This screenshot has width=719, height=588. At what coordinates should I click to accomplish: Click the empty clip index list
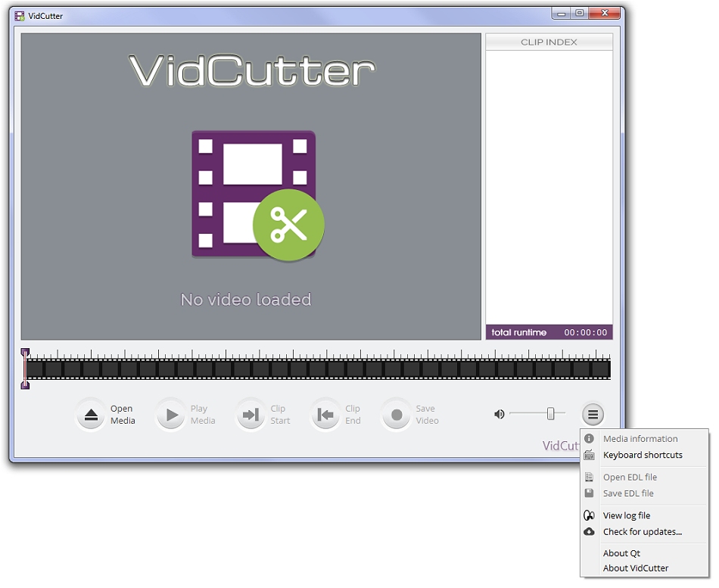[x=549, y=188]
